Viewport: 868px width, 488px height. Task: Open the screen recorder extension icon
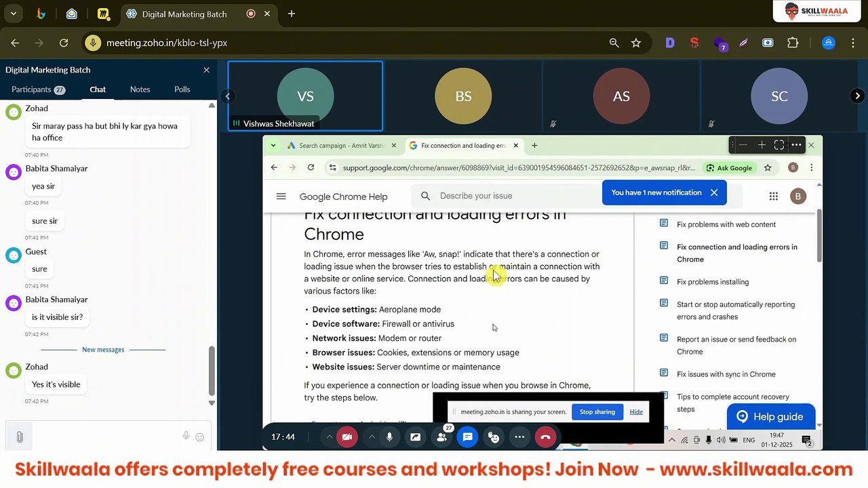tap(768, 43)
